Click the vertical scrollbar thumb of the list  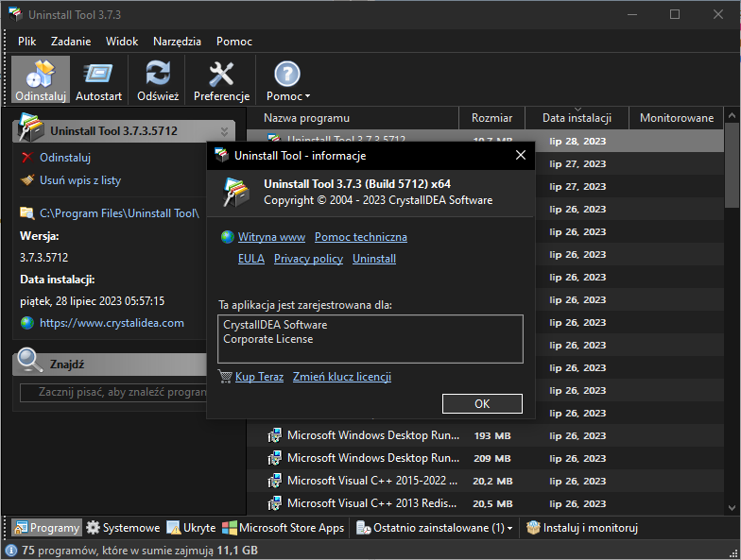pyautogui.click(x=732, y=165)
